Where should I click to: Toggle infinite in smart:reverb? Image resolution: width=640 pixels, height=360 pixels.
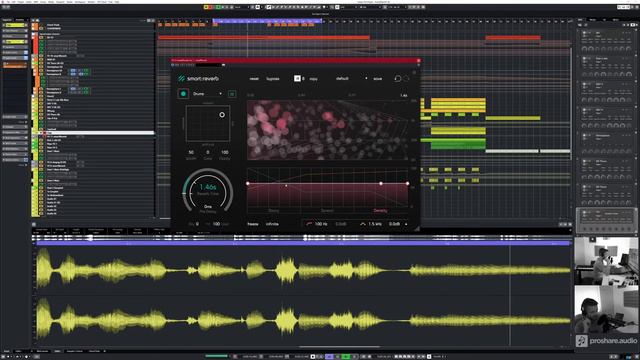272,224
